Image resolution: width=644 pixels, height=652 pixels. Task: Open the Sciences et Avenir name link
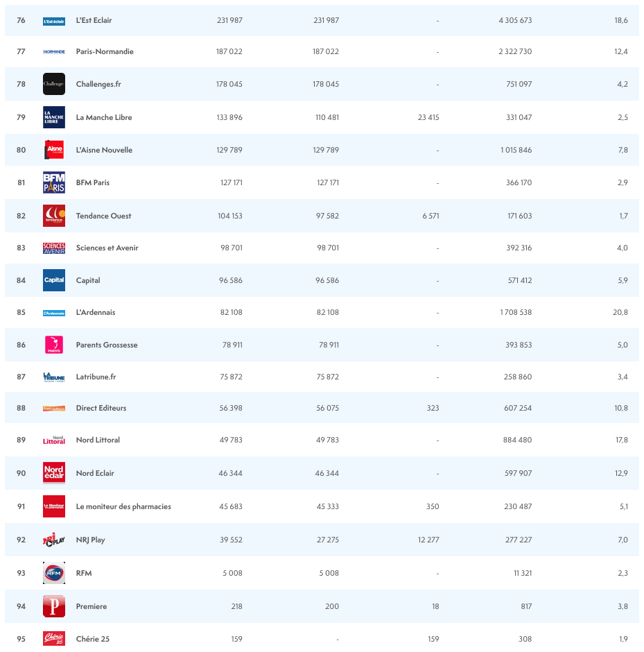pyautogui.click(x=107, y=248)
